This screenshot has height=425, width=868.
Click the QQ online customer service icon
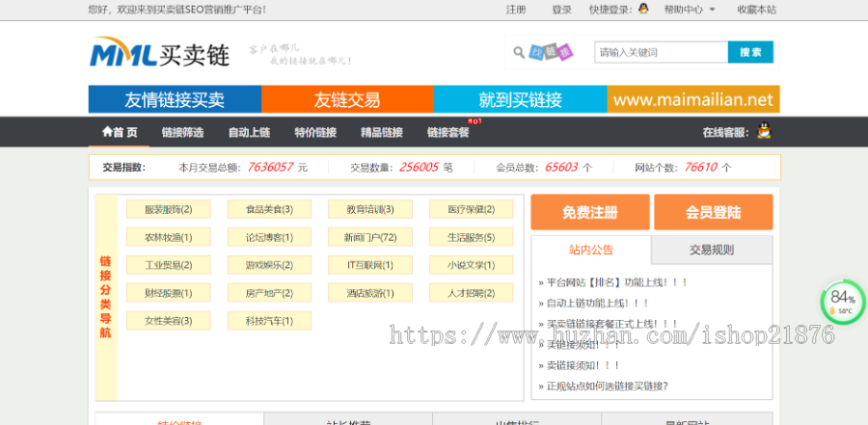[764, 132]
